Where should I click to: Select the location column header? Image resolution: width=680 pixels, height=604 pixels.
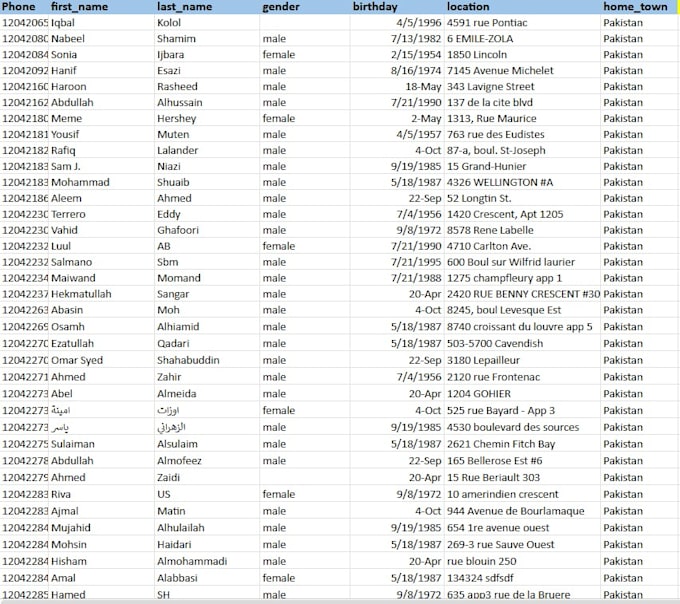coord(468,7)
